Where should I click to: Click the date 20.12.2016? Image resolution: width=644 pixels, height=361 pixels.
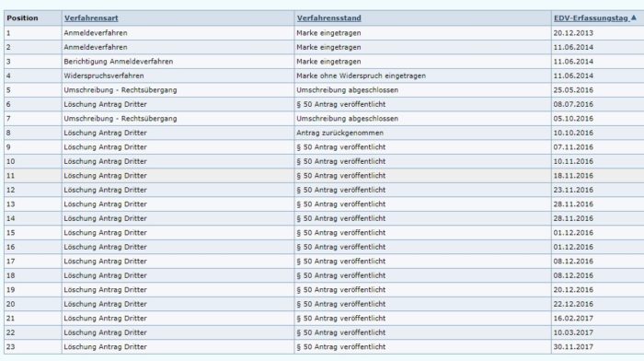click(x=573, y=290)
